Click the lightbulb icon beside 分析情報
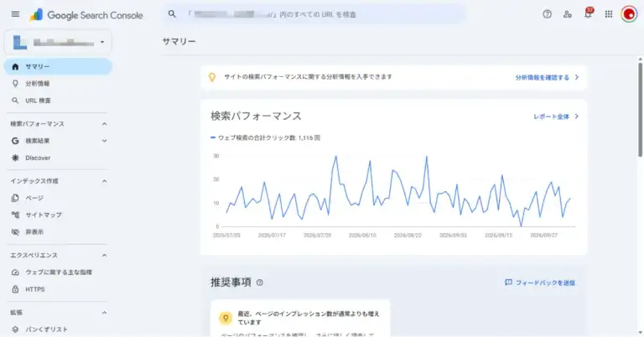This screenshot has height=337, width=644. tap(15, 83)
